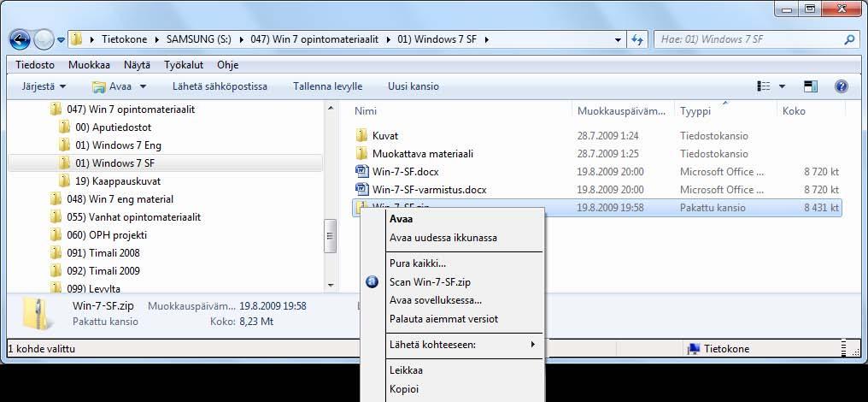The image size is (868, 402).
Task: Select the Win-7-SF-varmistus.docx file
Action: coord(429,190)
